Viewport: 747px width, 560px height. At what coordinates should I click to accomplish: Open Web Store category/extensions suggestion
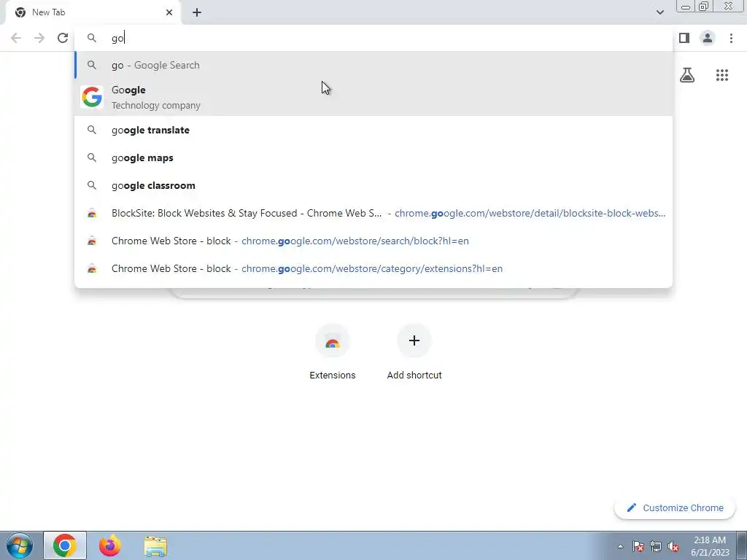tap(373, 268)
